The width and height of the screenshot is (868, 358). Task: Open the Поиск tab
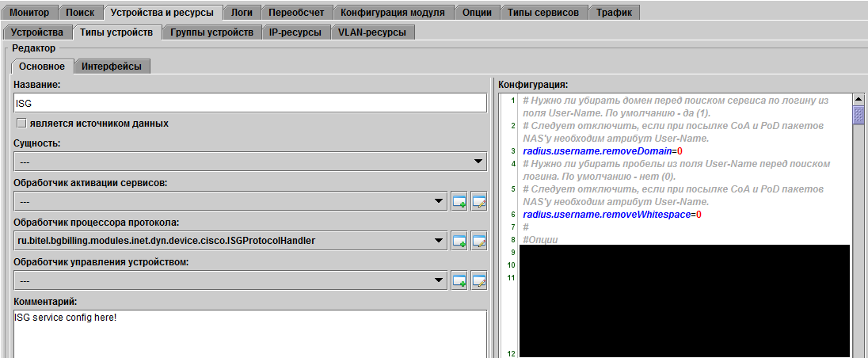pos(80,12)
